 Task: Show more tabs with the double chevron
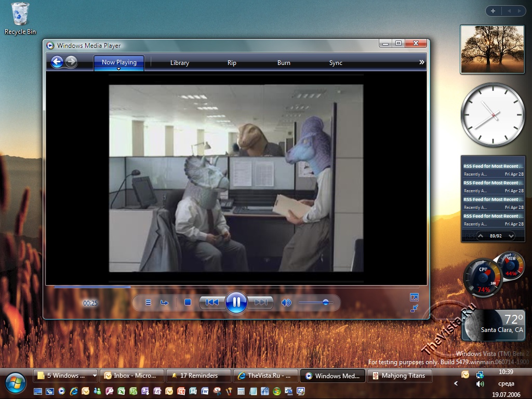click(x=421, y=62)
